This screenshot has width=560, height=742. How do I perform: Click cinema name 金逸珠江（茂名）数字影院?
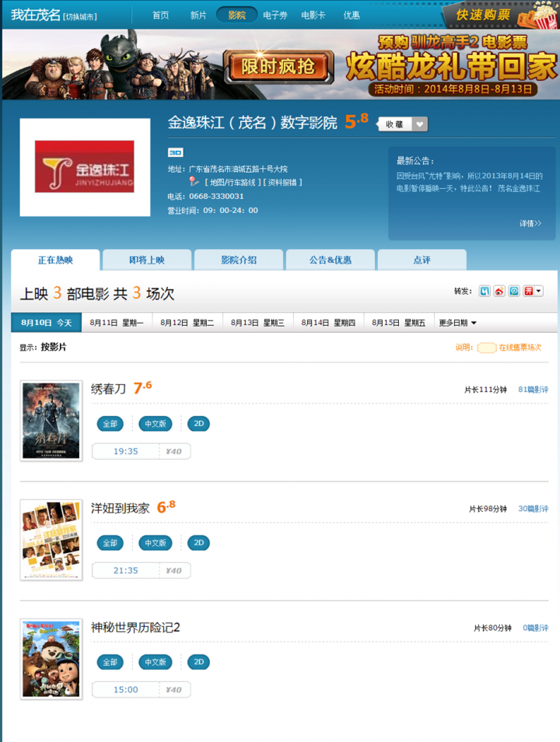click(x=252, y=123)
